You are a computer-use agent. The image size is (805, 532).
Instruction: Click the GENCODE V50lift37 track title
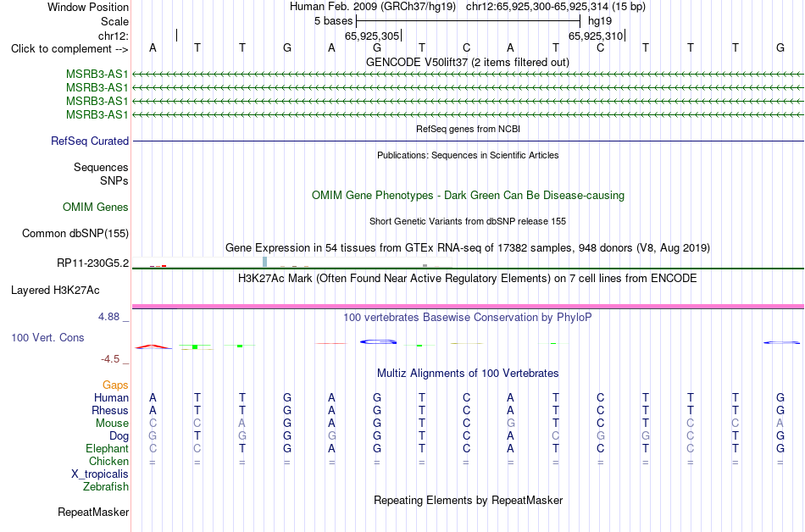pos(467,63)
